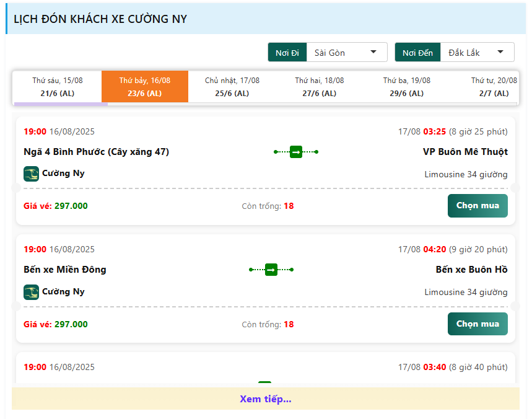Viewport: 532px width, 419px height.
Task: Click Limousine 34 giường under Bến xe Buôn Hồ
Action: (x=466, y=293)
